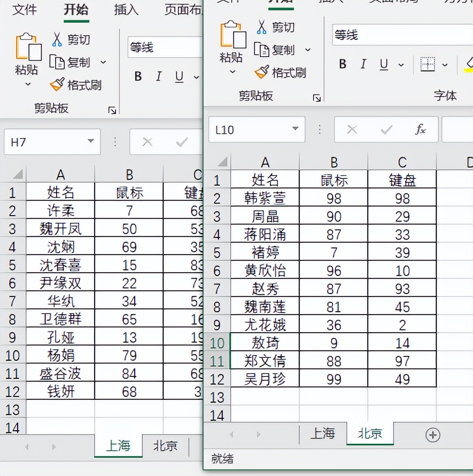
Task: Click Insert Function fx button
Action: 421,129
